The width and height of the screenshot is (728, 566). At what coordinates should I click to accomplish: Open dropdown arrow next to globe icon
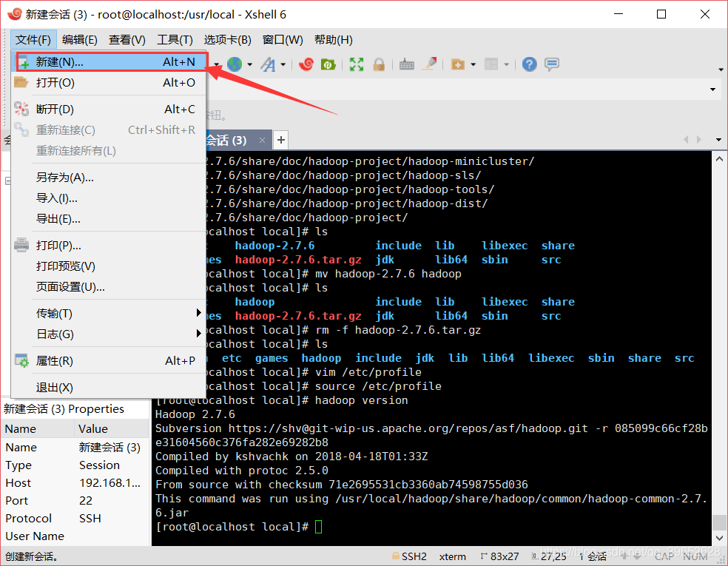coord(250,64)
